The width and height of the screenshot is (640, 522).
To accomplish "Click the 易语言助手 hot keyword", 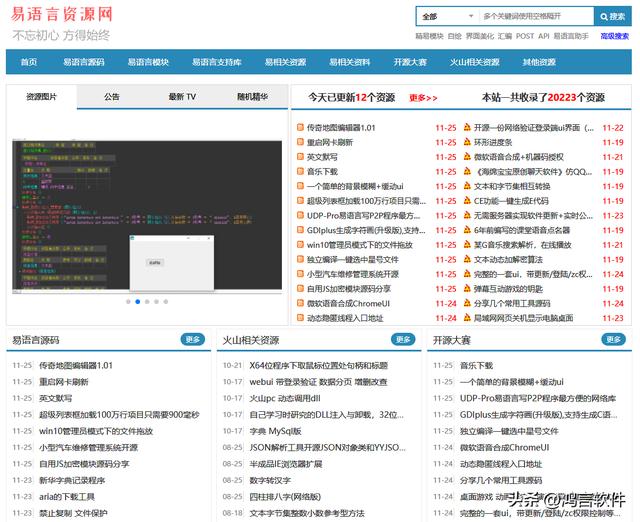I will click(571, 36).
